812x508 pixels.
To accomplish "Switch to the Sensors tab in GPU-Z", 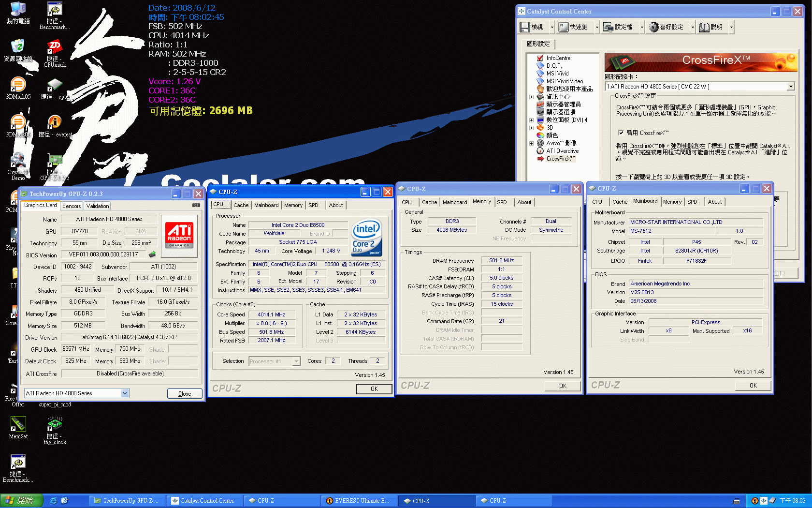I will click(x=72, y=206).
